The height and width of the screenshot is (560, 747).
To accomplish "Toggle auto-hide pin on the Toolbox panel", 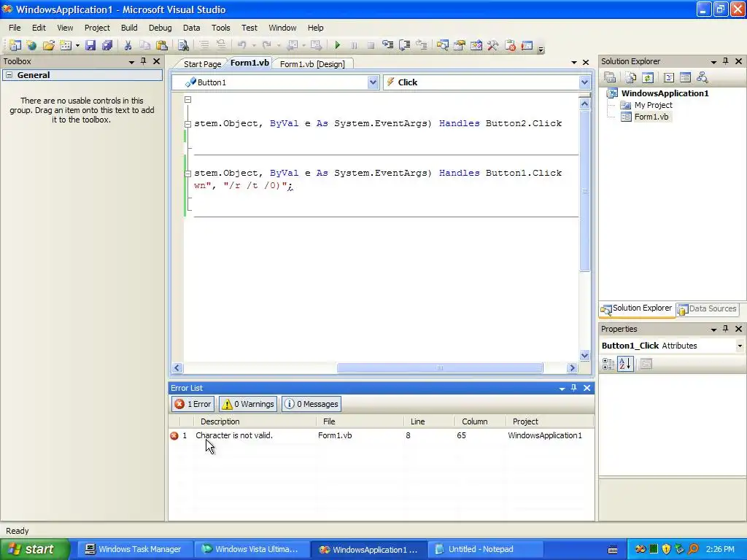I will 144,61.
